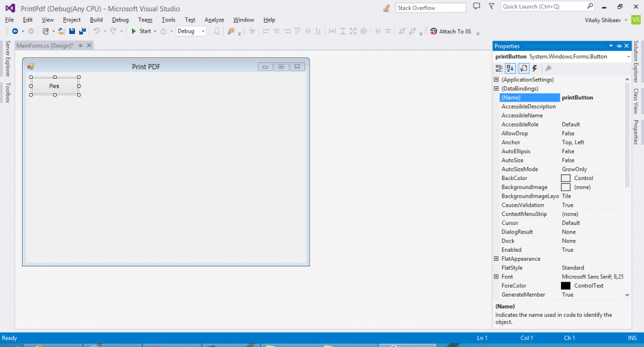This screenshot has height=347, width=644.
Task: Click the Undo arrow icon
Action: [96, 31]
